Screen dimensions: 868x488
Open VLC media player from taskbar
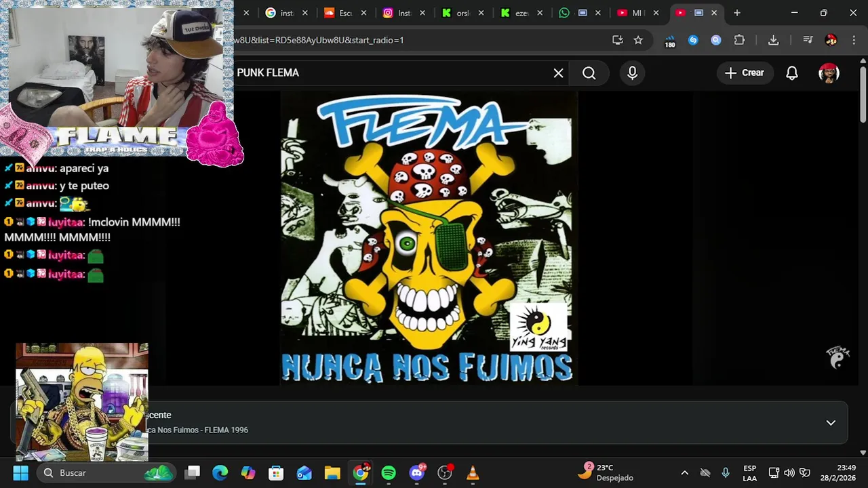473,472
